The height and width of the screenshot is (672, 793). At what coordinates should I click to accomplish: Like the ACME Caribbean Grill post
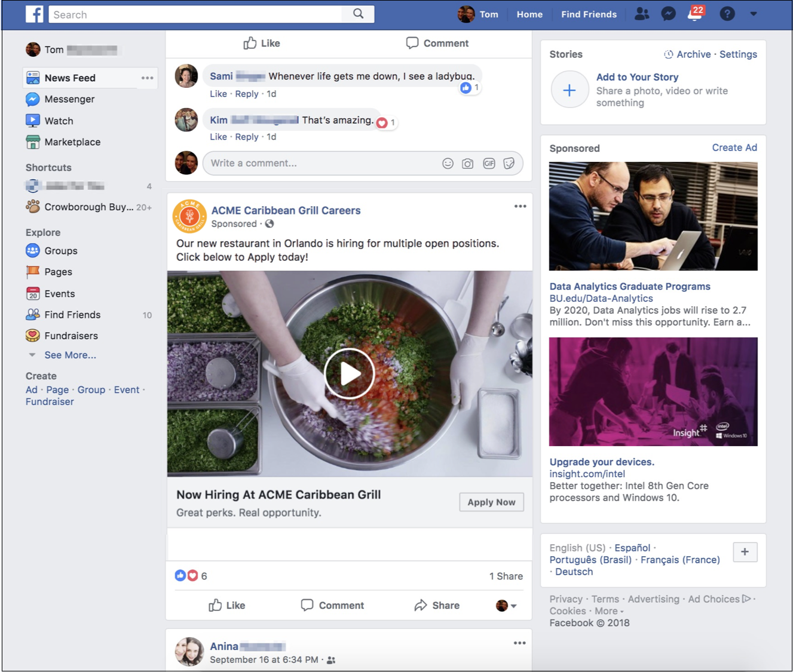pos(227,606)
